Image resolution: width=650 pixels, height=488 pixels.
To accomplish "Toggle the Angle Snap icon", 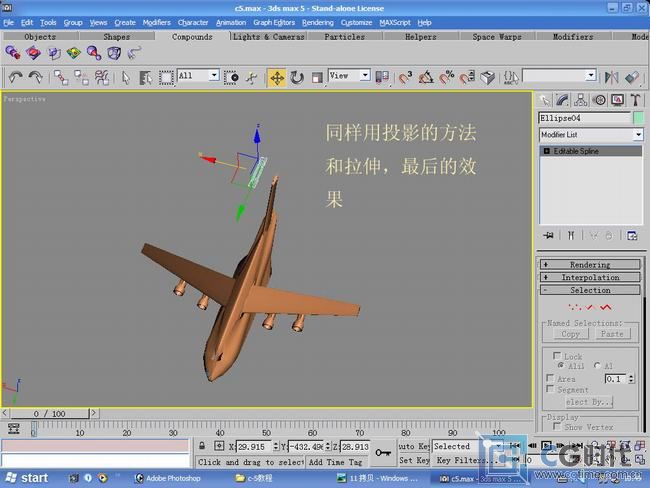I will 426,78.
